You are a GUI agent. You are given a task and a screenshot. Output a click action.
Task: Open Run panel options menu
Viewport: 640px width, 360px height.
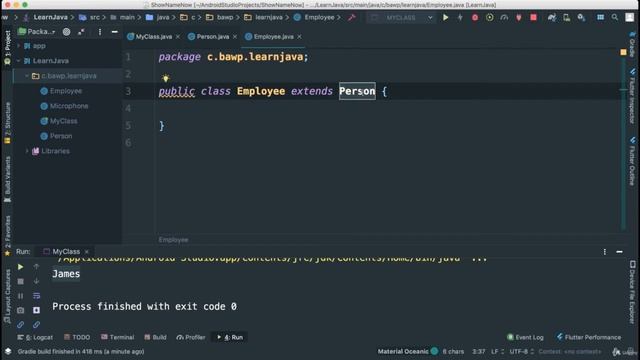coord(604,252)
